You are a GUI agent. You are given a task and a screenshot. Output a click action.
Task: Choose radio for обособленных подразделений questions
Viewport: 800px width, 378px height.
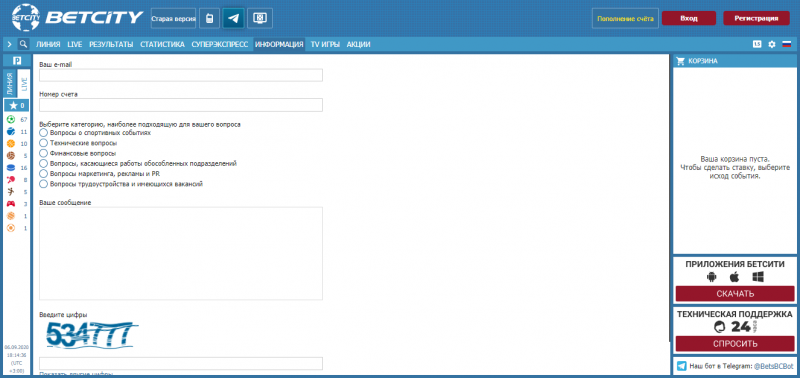click(43, 163)
